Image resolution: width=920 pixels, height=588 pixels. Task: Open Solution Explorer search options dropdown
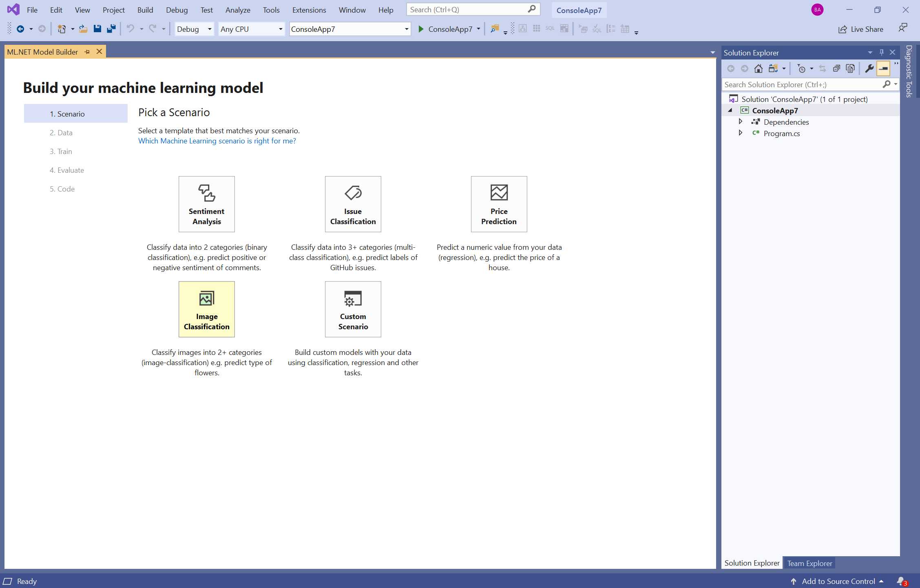coord(896,84)
